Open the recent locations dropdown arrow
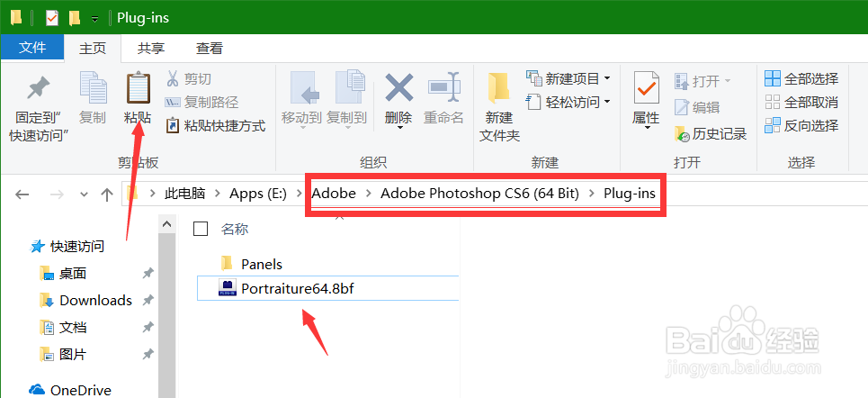Screen dimensions: 868x398 click(84, 194)
